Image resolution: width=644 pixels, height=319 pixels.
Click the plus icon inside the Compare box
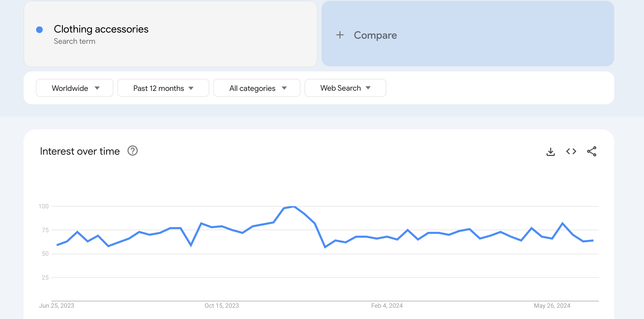tap(340, 35)
